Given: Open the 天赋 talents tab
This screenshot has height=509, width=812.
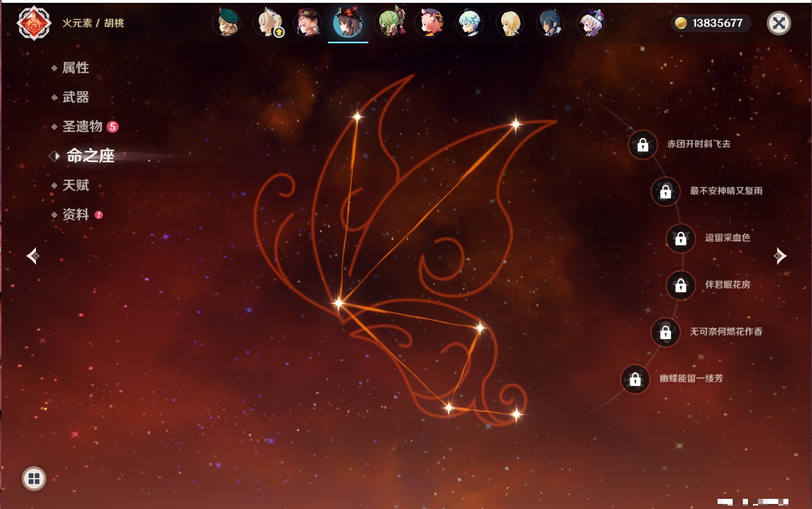Looking at the screenshot, I should (75, 185).
